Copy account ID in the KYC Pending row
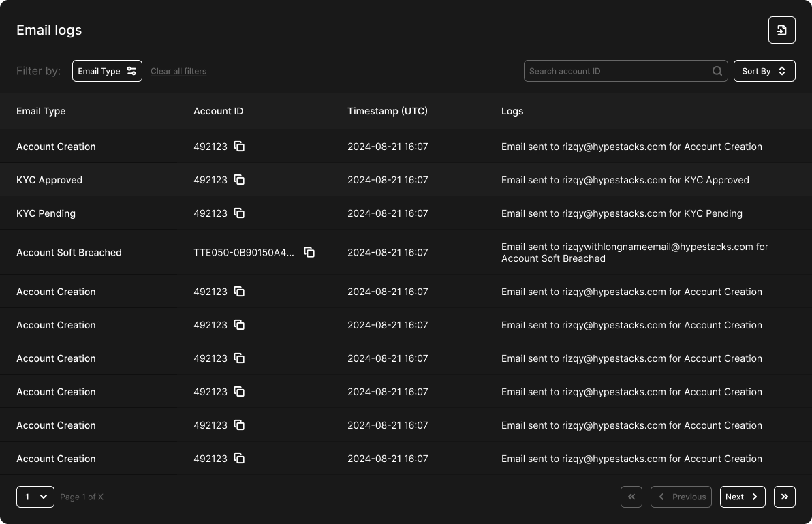The image size is (812, 524). (239, 213)
